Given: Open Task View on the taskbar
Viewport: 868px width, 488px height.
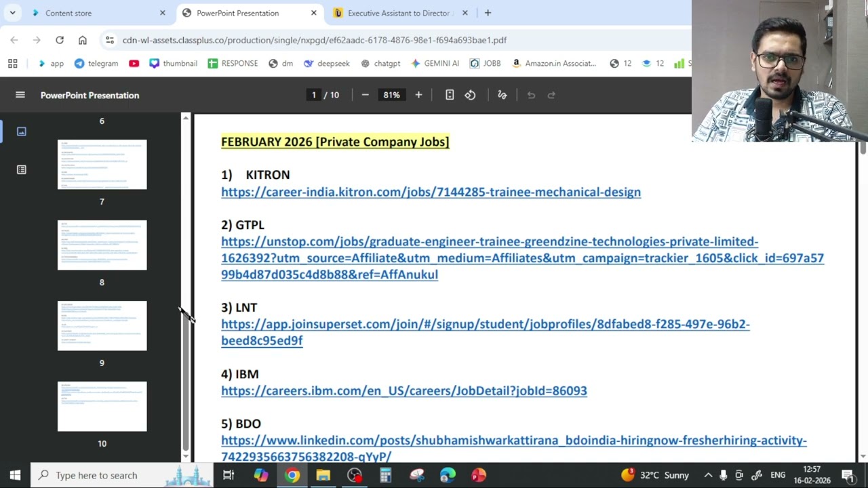Looking at the screenshot, I should [229, 475].
